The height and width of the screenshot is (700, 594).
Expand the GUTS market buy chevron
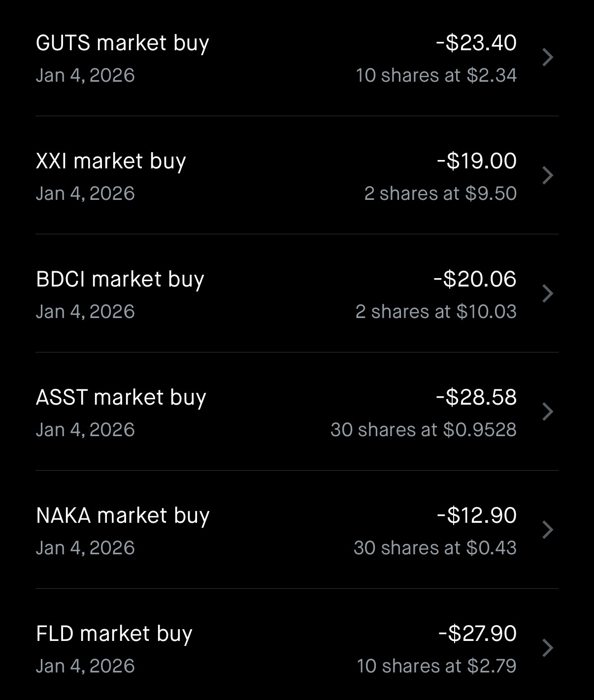point(547,58)
